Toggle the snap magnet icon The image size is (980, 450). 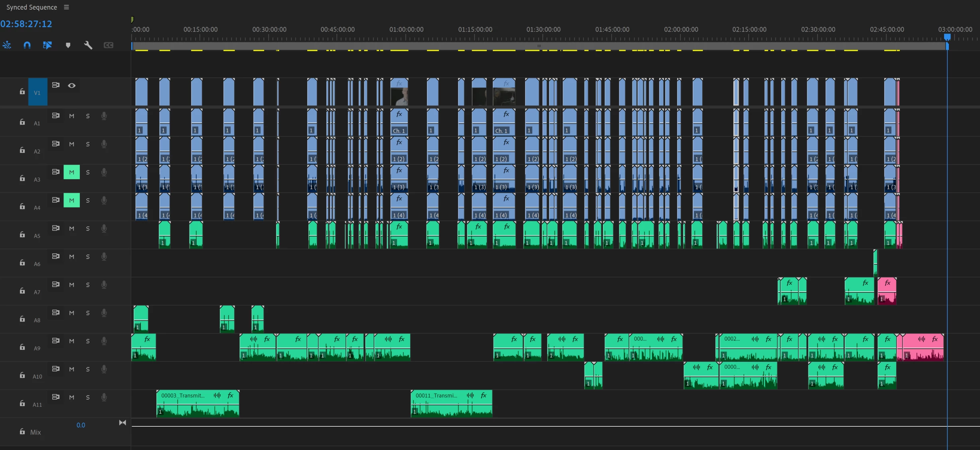point(27,45)
